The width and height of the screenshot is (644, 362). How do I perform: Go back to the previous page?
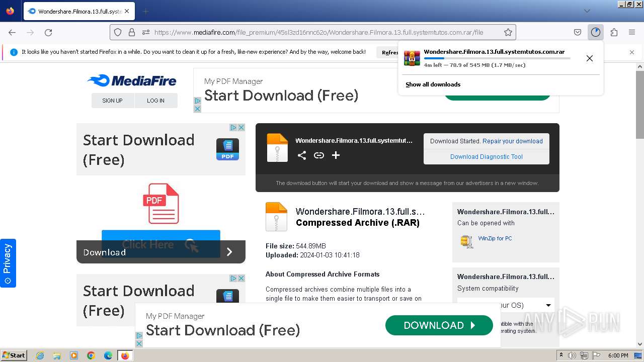(x=12, y=32)
